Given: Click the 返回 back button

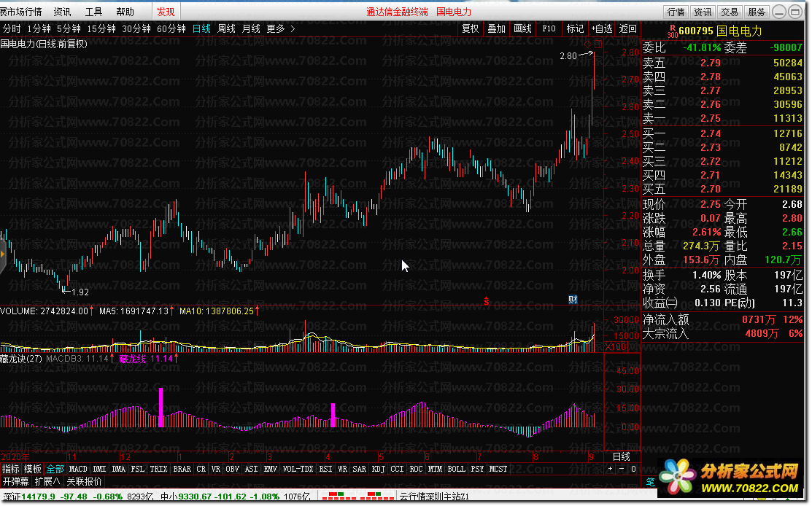Looking at the screenshot, I should 627,29.
